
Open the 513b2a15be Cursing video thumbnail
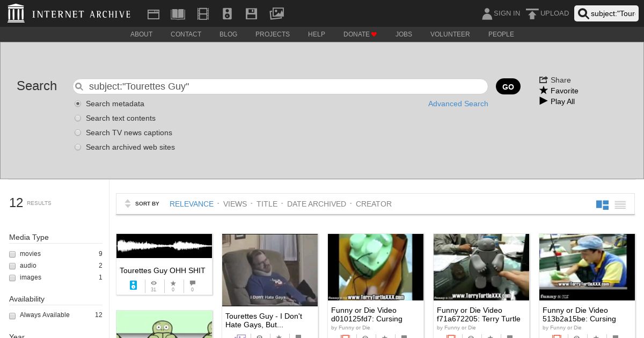587,267
